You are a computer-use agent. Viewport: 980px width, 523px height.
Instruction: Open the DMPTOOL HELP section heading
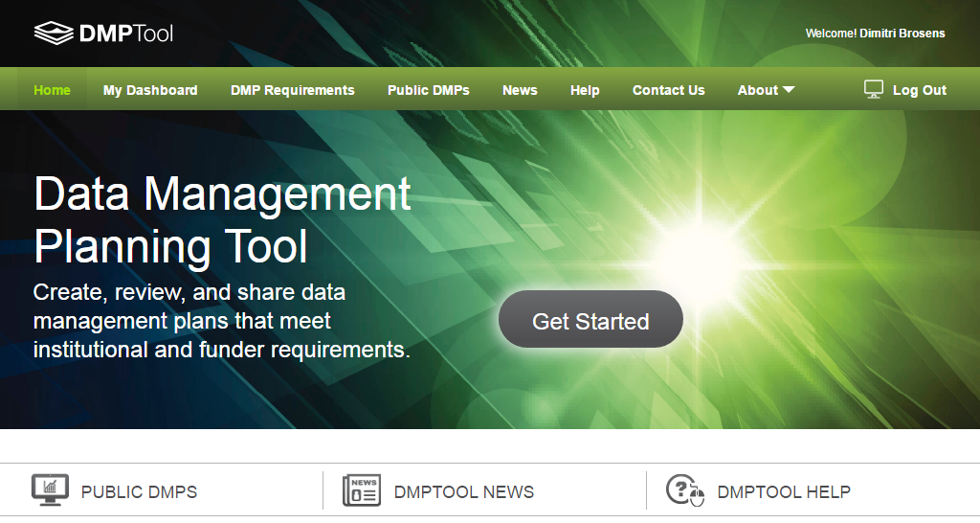[784, 492]
